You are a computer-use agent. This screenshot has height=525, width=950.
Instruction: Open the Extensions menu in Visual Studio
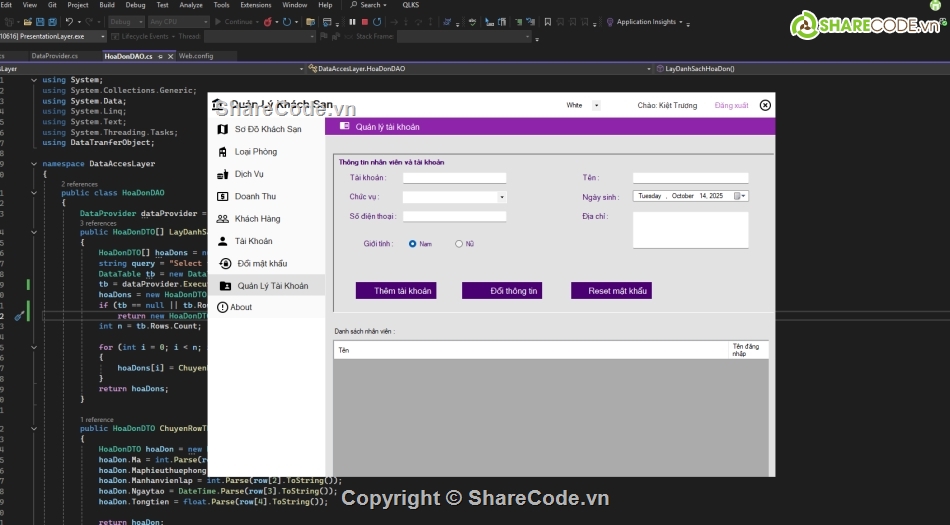(x=255, y=5)
